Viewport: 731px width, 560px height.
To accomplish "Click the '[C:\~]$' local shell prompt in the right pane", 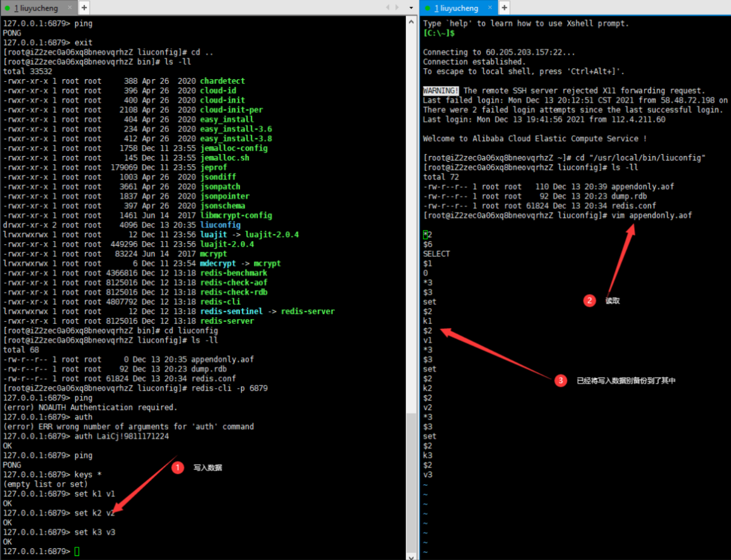I will tap(439, 33).
